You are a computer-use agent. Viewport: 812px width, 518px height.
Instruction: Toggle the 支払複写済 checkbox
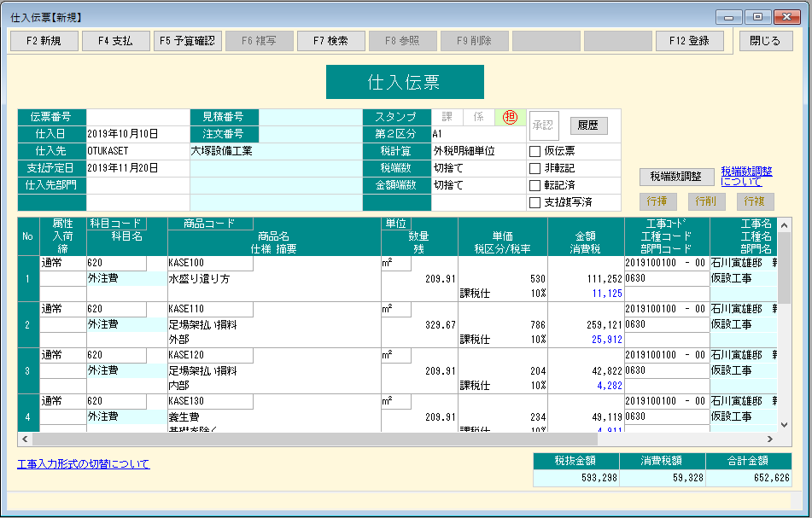[x=535, y=202]
